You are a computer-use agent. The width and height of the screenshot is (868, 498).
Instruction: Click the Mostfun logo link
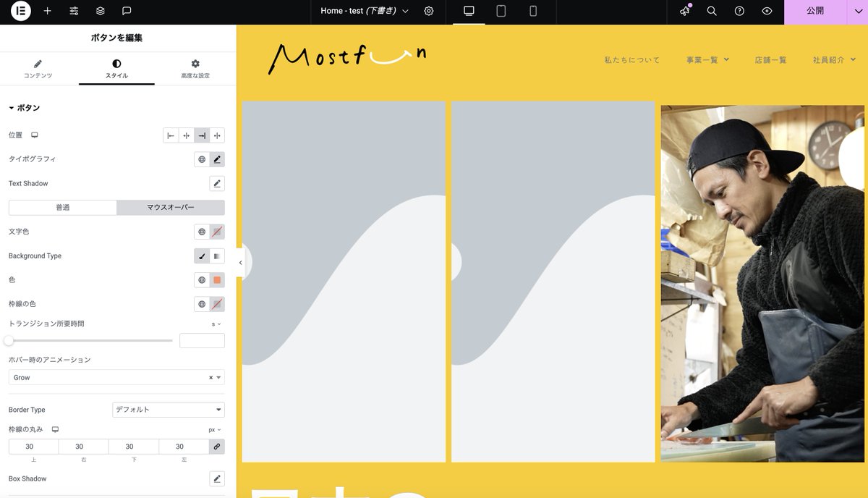point(347,58)
